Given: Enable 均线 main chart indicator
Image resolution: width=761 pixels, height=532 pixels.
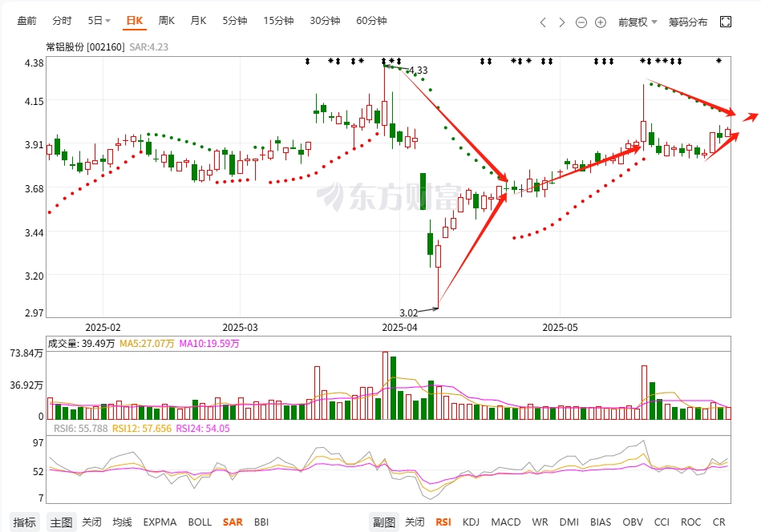Looking at the screenshot, I should [x=123, y=522].
